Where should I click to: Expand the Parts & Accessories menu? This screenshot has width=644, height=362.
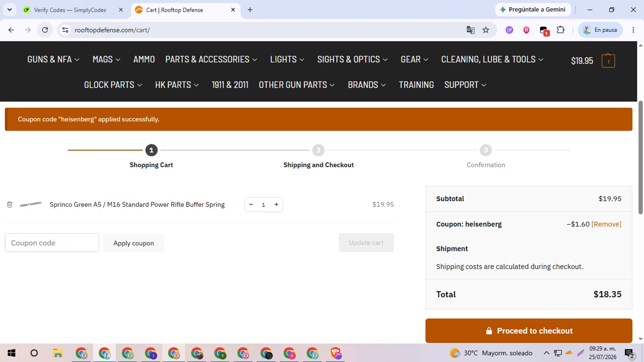pos(211,59)
